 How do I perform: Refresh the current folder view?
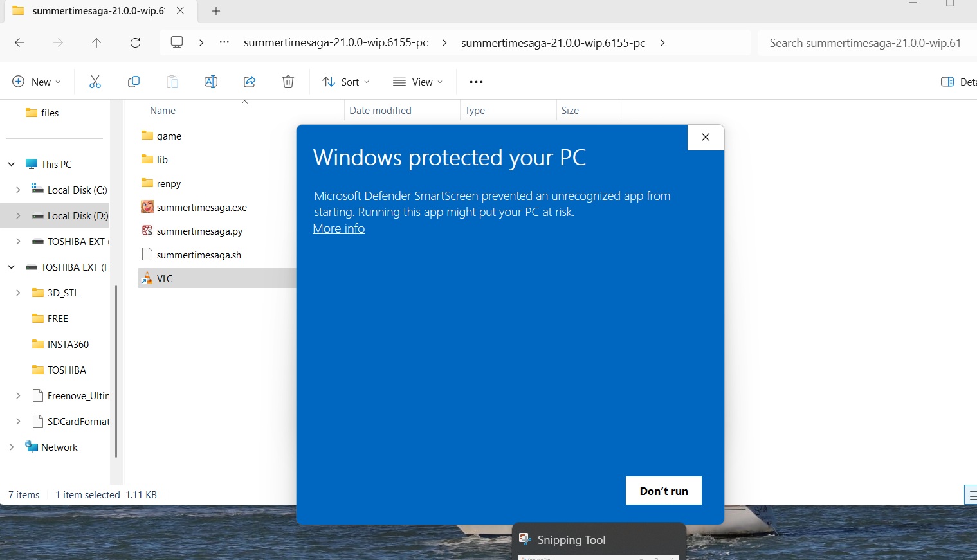[135, 43]
